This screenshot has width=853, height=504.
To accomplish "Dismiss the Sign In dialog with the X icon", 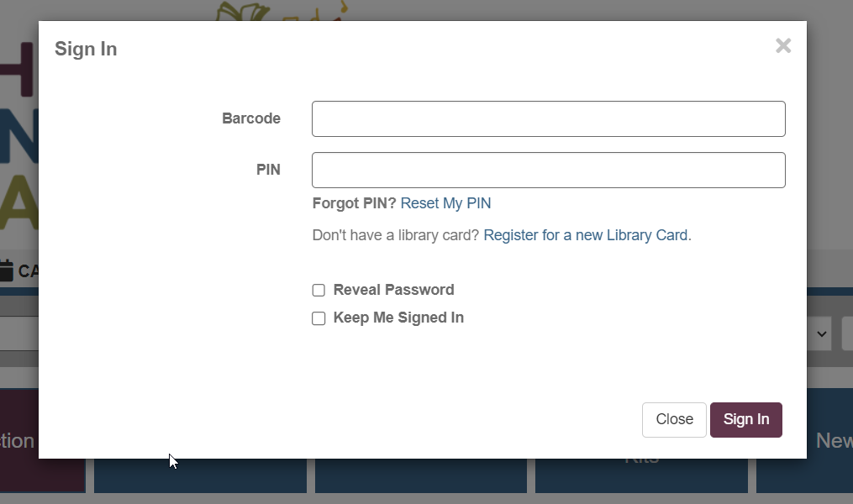I will point(782,45).
